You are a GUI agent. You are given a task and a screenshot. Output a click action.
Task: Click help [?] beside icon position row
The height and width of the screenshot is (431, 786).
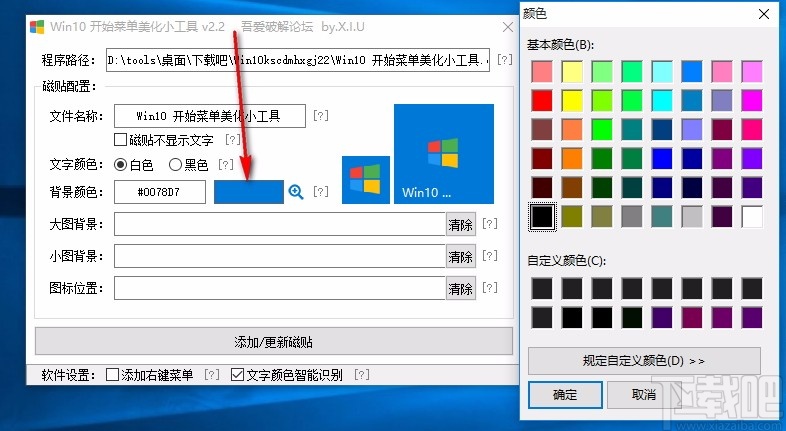coord(490,288)
